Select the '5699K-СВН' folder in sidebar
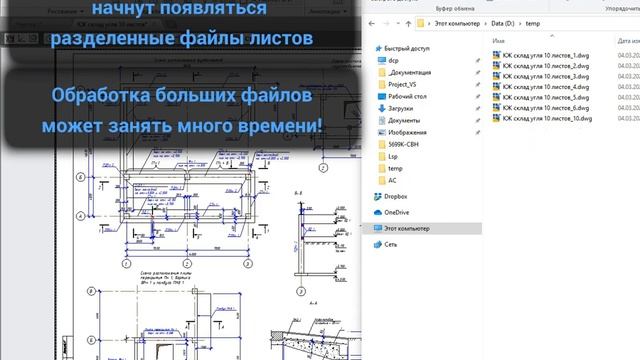Viewport: 640px width, 360px height. point(403,144)
